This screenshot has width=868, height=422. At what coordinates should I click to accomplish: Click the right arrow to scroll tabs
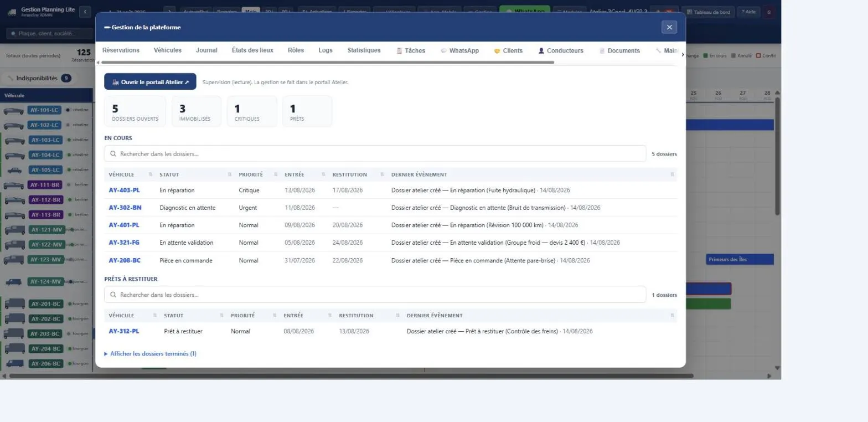coord(682,54)
